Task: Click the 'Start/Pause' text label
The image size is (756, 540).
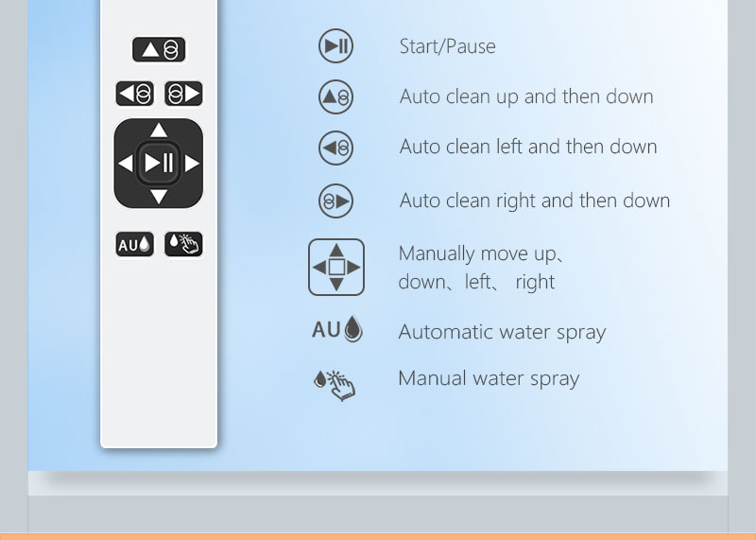Action: click(x=447, y=46)
